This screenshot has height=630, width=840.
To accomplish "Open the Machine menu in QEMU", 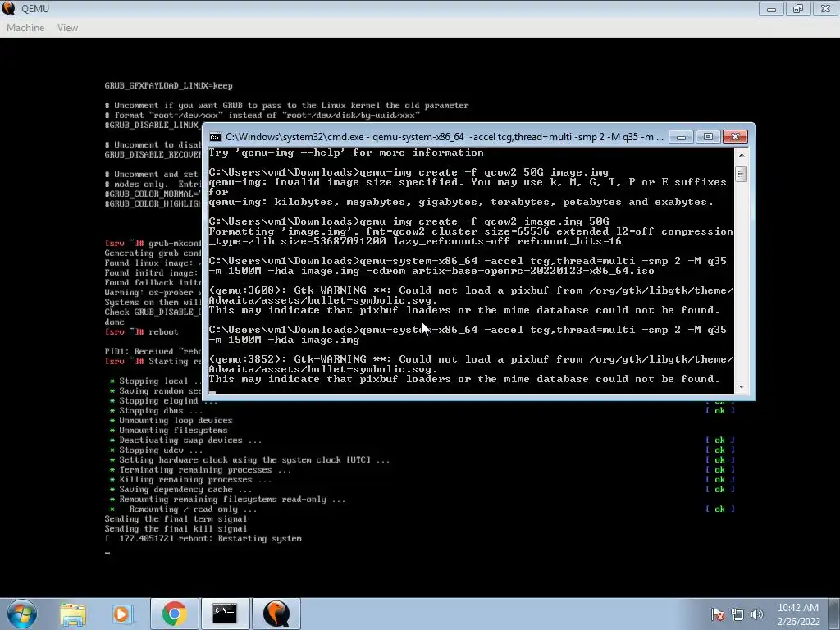I will [25, 27].
